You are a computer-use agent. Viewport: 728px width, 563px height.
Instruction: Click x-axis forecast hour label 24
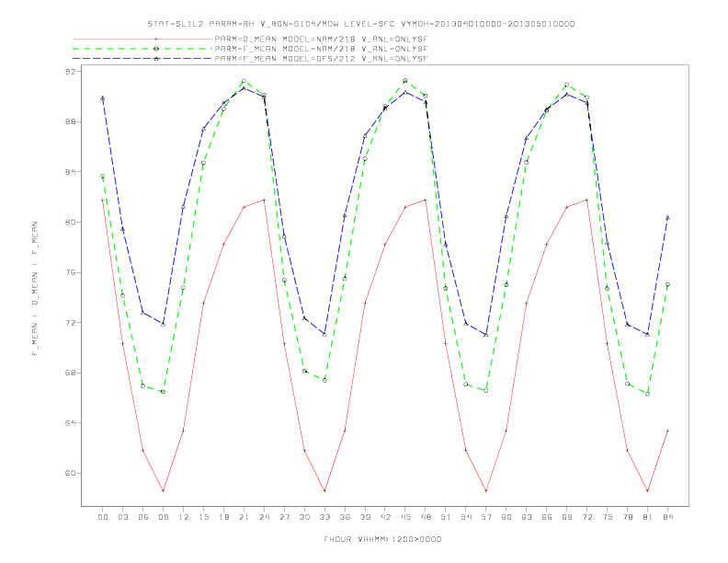click(264, 517)
